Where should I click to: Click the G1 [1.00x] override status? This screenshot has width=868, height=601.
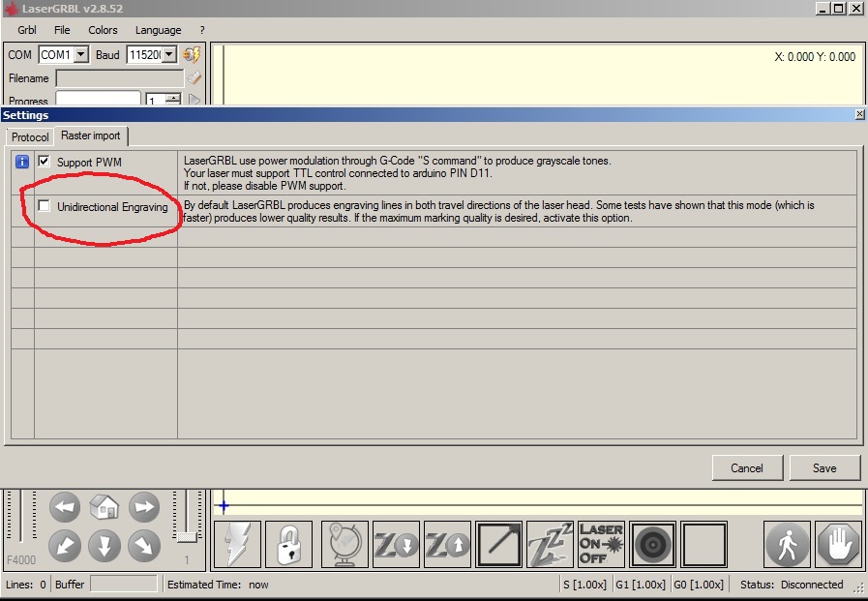(x=641, y=585)
